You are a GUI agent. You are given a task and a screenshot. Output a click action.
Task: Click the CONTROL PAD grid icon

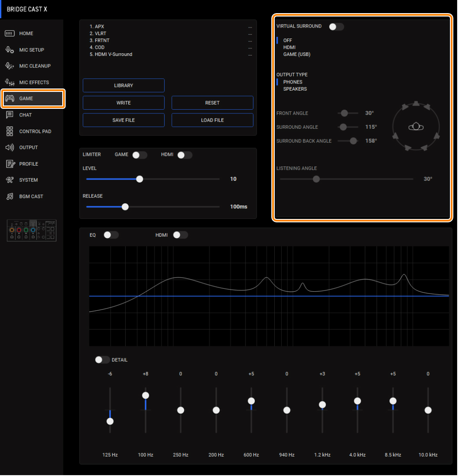pyautogui.click(x=9, y=131)
